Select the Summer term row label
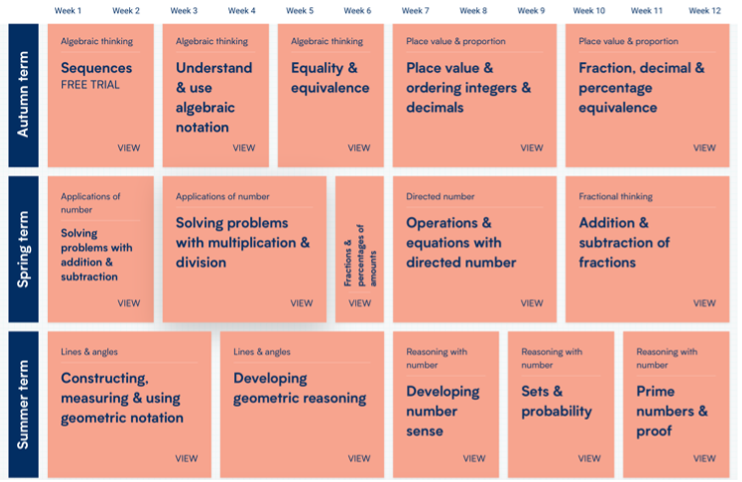Screen dimensions: 742x482 point(23,404)
